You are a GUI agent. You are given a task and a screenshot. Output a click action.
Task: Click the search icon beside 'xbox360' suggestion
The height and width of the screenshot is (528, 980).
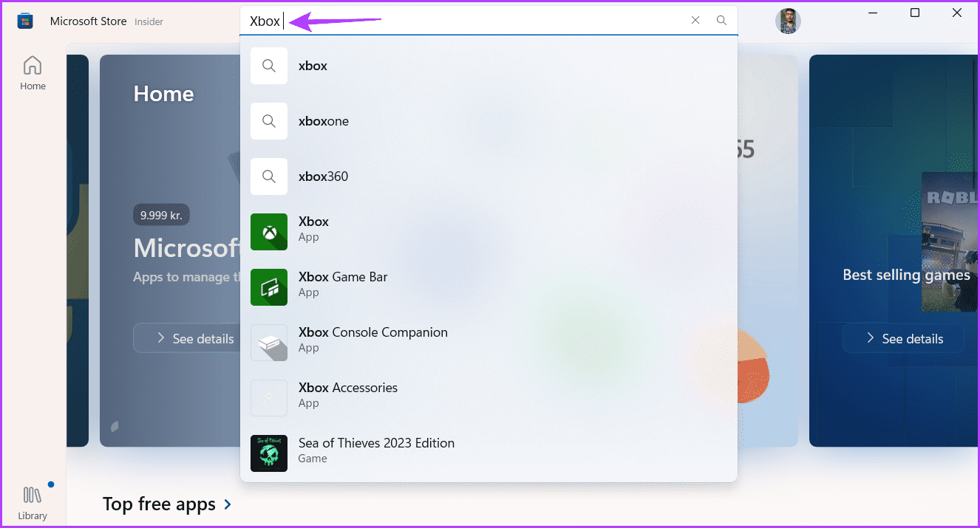269,176
